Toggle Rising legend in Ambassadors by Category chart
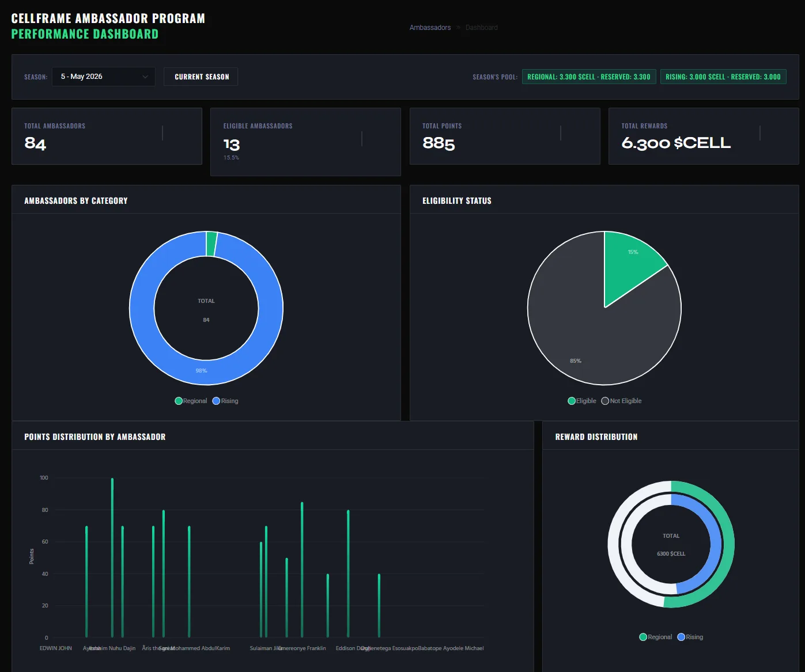 point(225,401)
